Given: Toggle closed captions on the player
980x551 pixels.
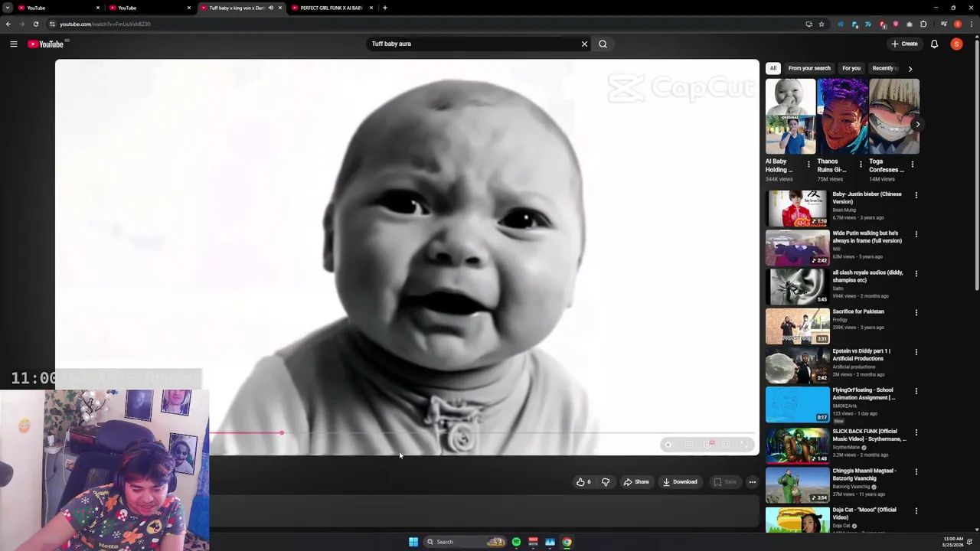Looking at the screenshot, I should click(688, 445).
